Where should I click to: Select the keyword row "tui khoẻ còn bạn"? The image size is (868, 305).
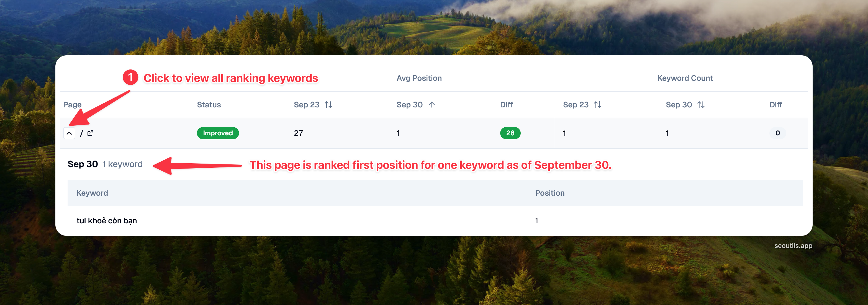coord(107,221)
